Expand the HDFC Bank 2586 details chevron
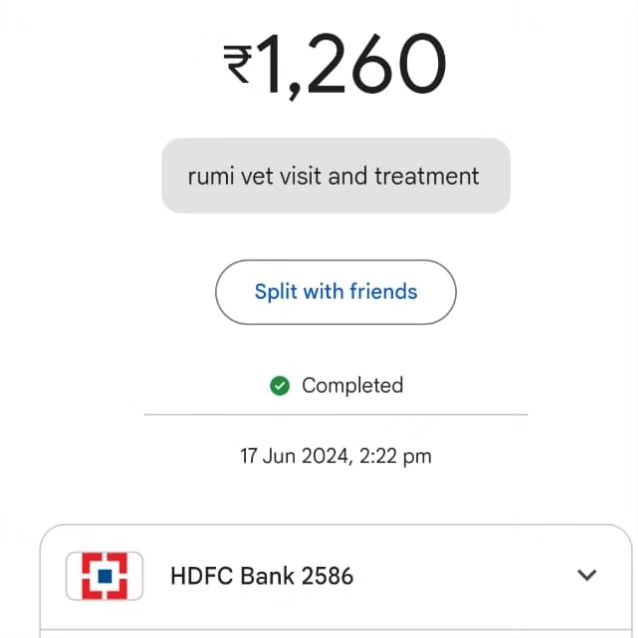 click(x=587, y=575)
